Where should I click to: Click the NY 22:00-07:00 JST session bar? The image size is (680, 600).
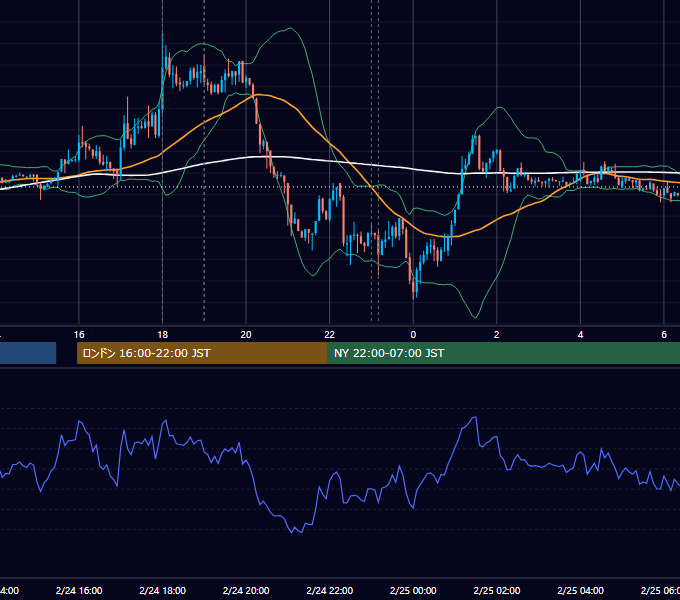coord(503,353)
